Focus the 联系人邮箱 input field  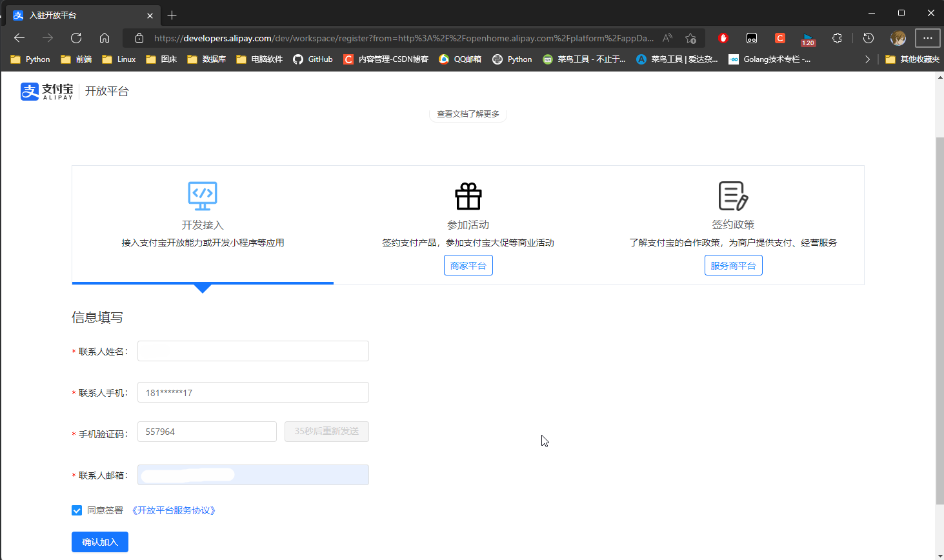click(253, 475)
